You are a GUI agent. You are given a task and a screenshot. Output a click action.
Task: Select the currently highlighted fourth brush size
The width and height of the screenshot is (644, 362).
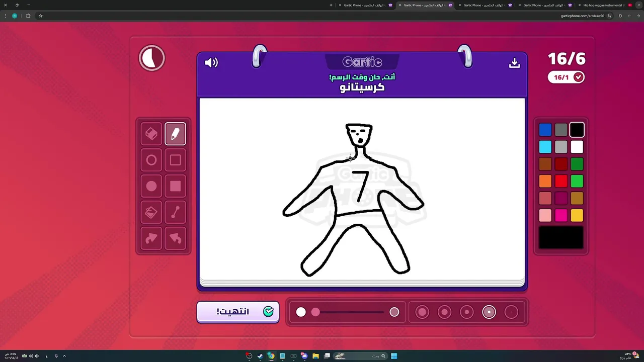coord(489,312)
